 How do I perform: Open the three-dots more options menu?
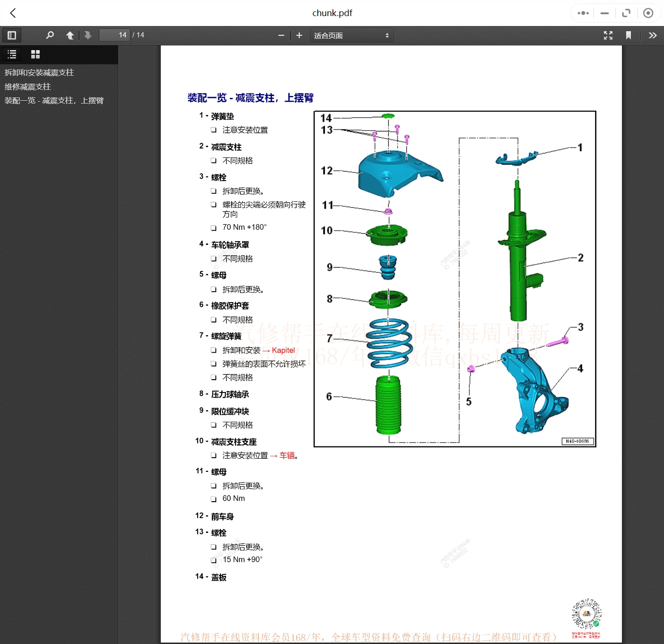(x=583, y=13)
